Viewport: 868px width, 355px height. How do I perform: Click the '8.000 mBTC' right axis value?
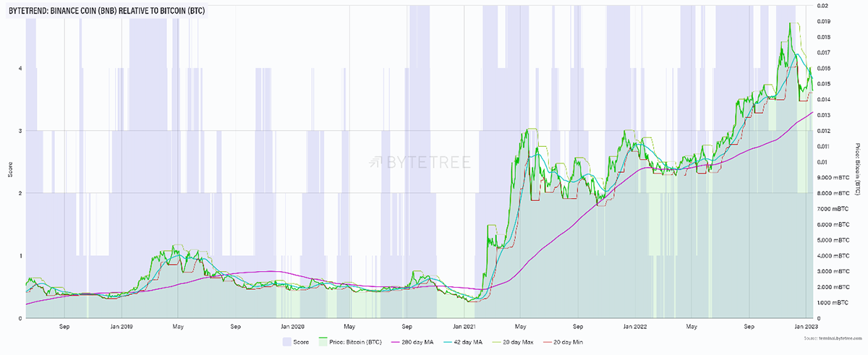tap(832, 193)
